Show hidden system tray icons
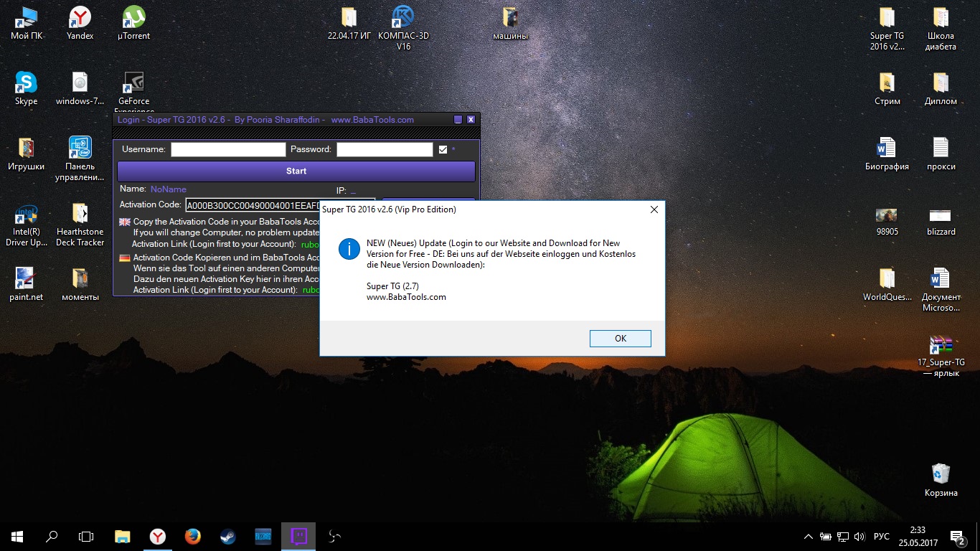Viewport: 980px width, 551px height. pos(809,537)
